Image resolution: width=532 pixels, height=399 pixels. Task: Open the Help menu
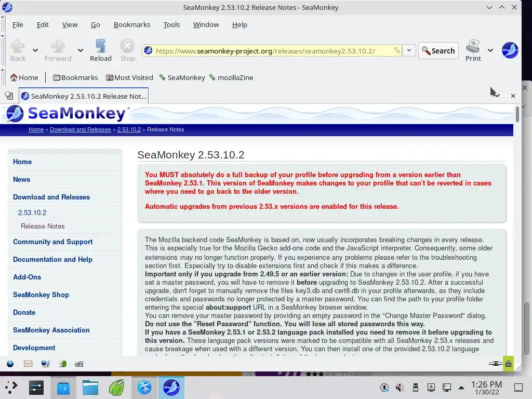[x=240, y=25]
